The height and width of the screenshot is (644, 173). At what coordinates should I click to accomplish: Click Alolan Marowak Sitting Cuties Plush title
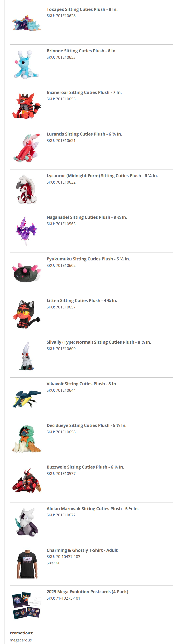(x=92, y=508)
